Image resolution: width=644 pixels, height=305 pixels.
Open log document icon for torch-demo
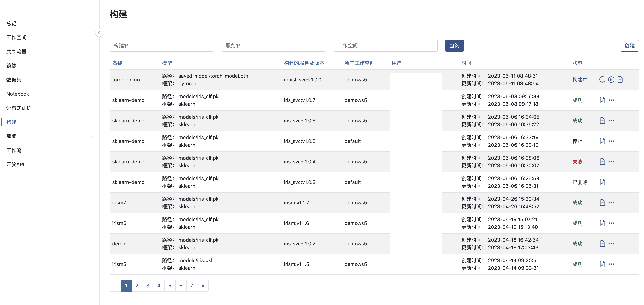pyautogui.click(x=620, y=80)
